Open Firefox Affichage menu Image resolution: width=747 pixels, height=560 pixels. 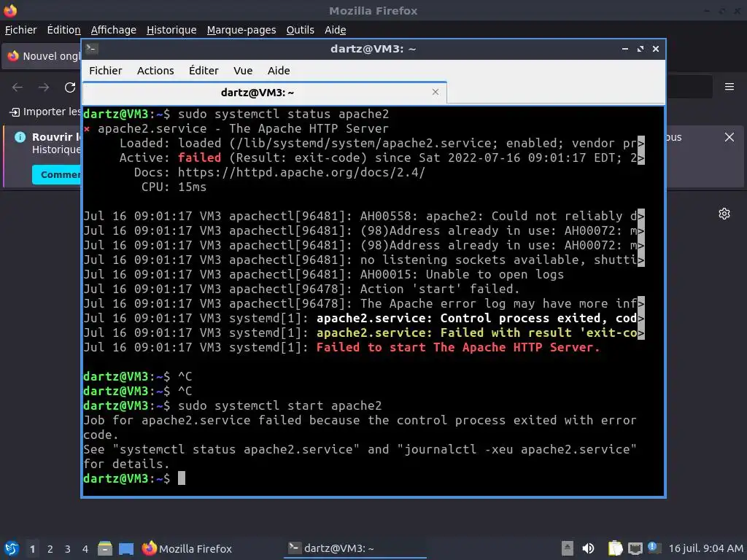click(113, 30)
